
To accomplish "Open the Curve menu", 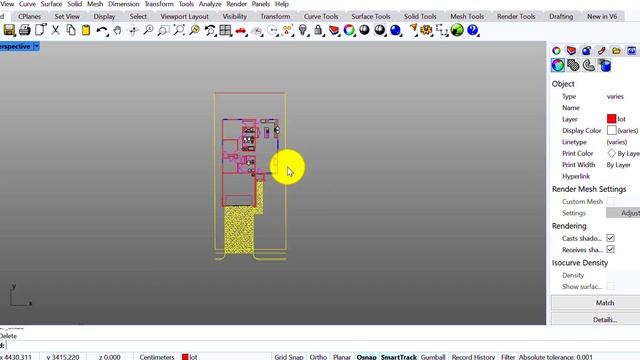I will point(27,4).
